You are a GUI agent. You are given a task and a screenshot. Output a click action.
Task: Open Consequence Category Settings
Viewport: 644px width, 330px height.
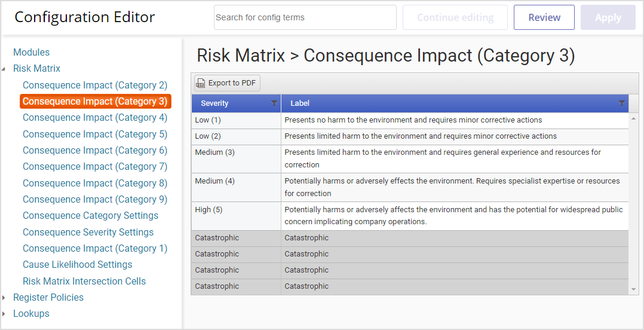(90, 215)
